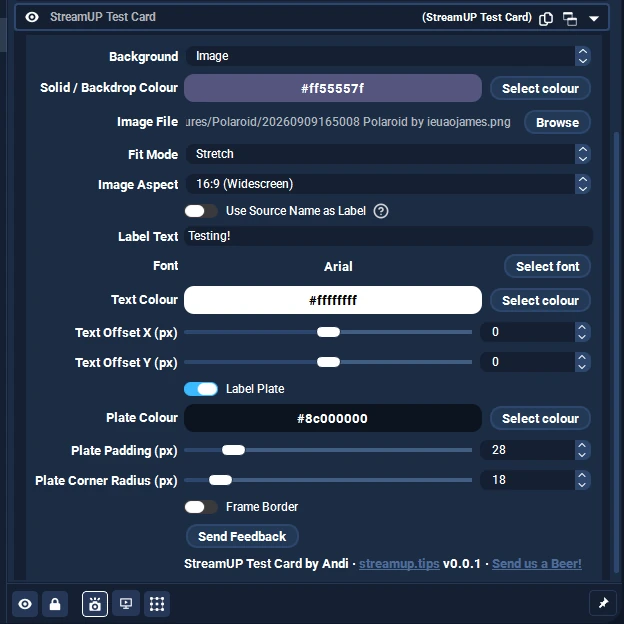Click the Plate Corner Radius value 18
Screen dimensions: 624x624
(527, 480)
